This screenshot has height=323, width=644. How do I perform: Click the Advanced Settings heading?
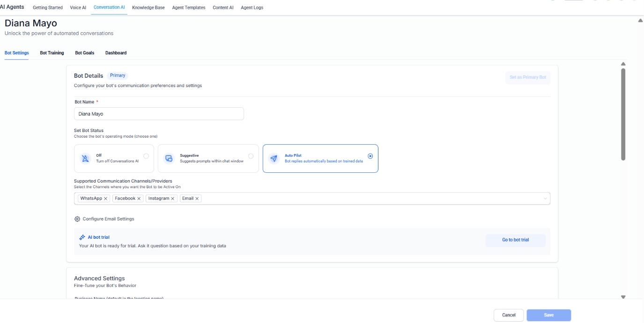pyautogui.click(x=99, y=278)
